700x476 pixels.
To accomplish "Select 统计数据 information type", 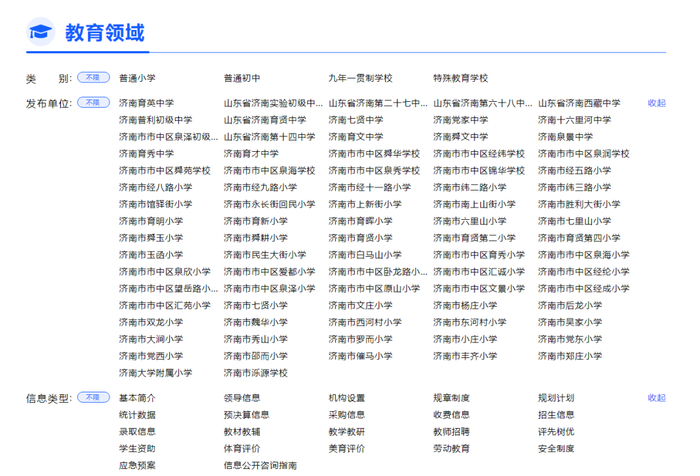I will (137, 415).
